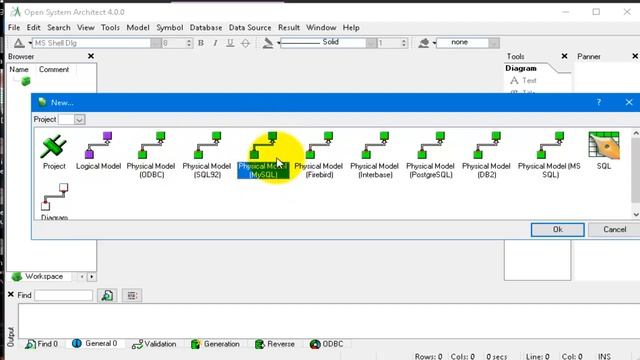Click the find search icon button

(x=107, y=296)
